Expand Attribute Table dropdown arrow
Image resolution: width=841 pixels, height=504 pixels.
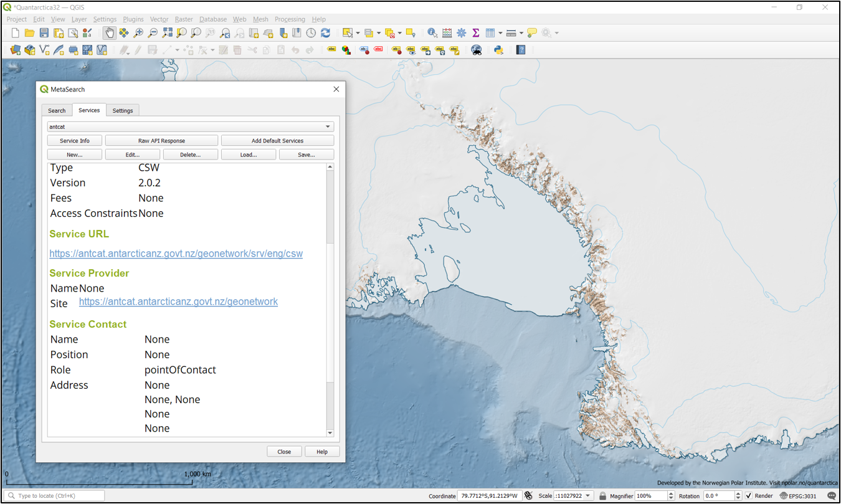(x=500, y=33)
